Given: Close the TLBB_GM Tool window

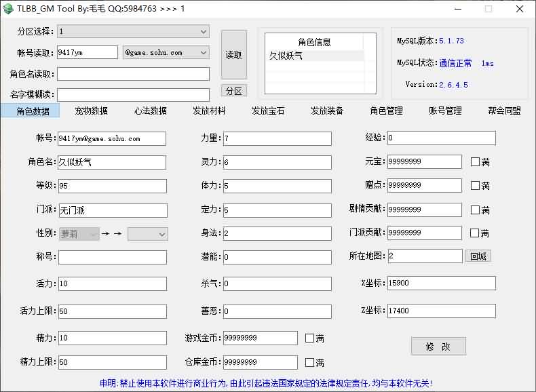Looking at the screenshot, I should click(x=520, y=9).
